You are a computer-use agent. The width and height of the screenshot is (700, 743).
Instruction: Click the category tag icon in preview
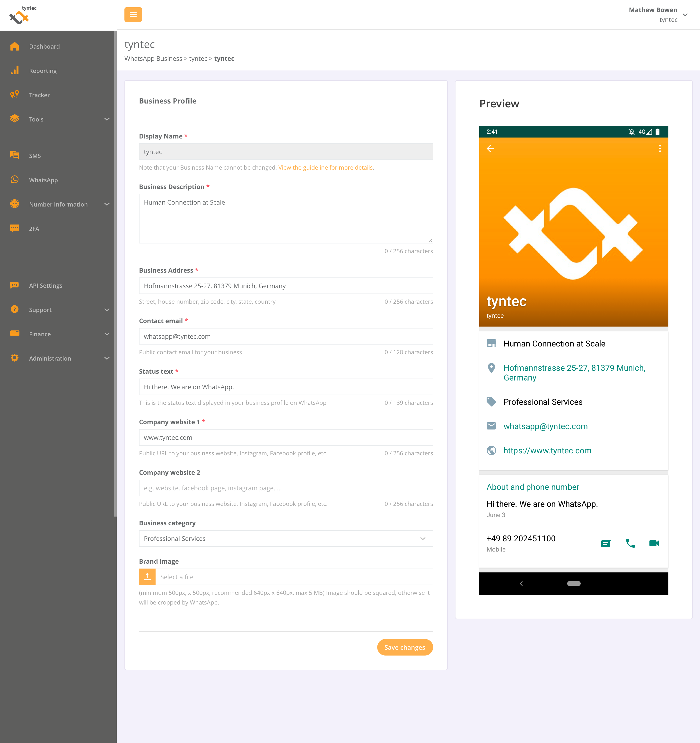pos(491,402)
